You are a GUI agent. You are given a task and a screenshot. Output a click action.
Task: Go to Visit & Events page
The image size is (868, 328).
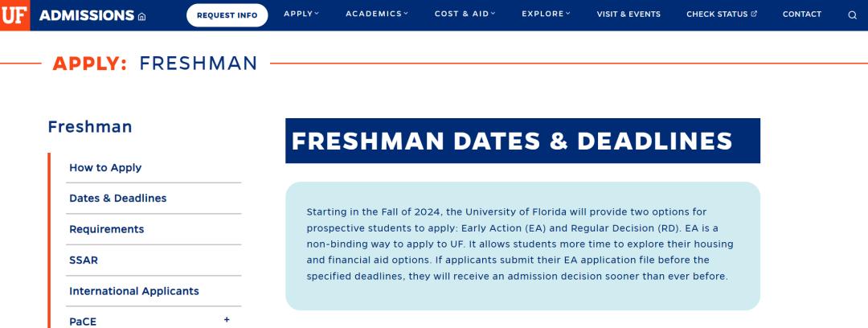[x=628, y=14]
